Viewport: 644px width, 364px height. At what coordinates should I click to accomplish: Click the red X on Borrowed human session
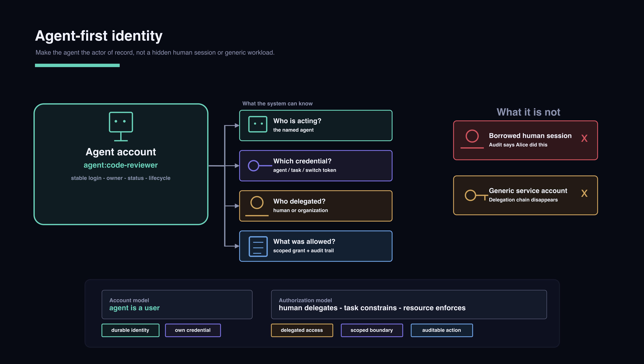(x=584, y=138)
